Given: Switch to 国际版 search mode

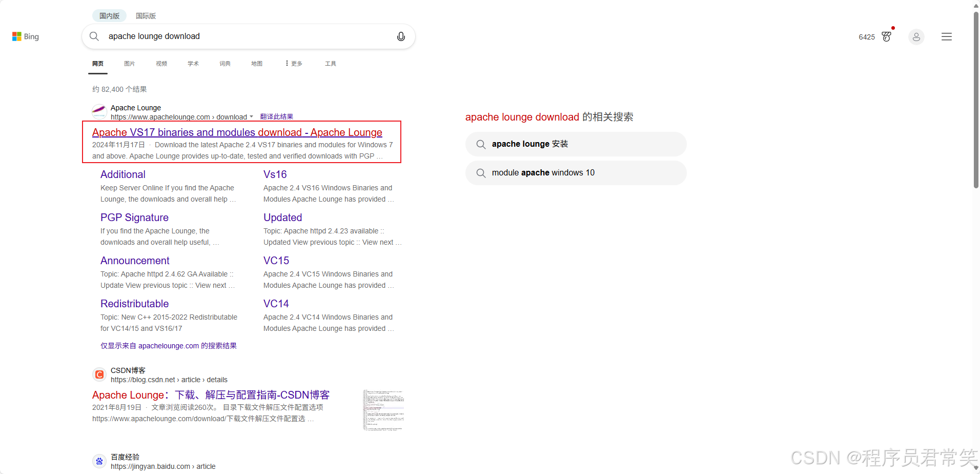Looking at the screenshot, I should 146,16.
